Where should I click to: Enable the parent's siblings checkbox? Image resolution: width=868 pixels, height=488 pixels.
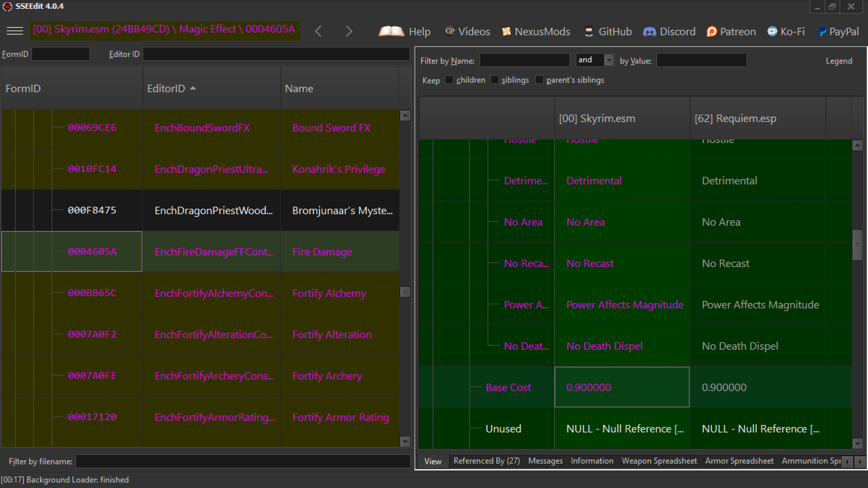point(539,80)
